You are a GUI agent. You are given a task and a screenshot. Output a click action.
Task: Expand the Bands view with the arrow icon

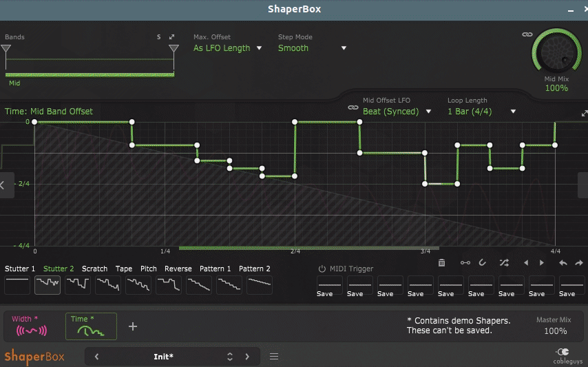(171, 36)
